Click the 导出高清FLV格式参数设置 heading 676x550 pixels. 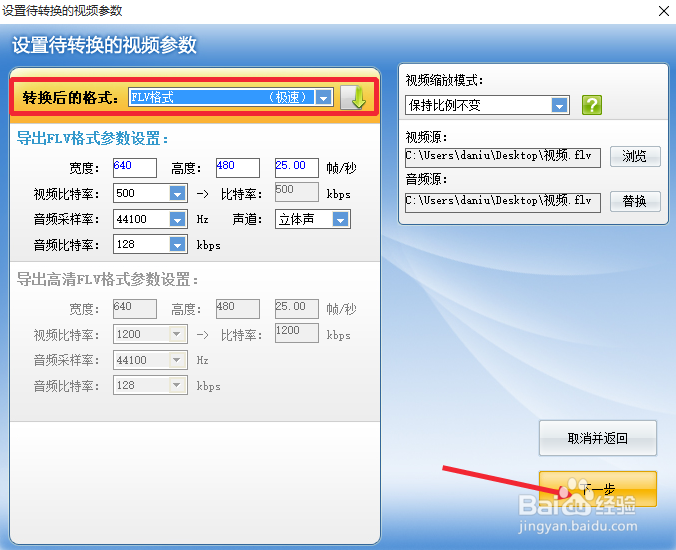[107, 279]
